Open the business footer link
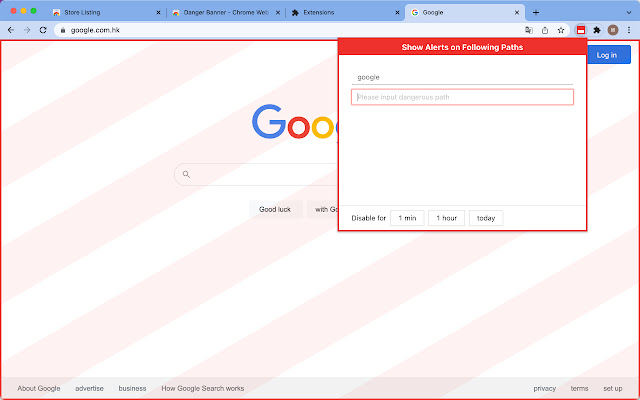Viewport: 640px width, 400px height. (x=132, y=388)
